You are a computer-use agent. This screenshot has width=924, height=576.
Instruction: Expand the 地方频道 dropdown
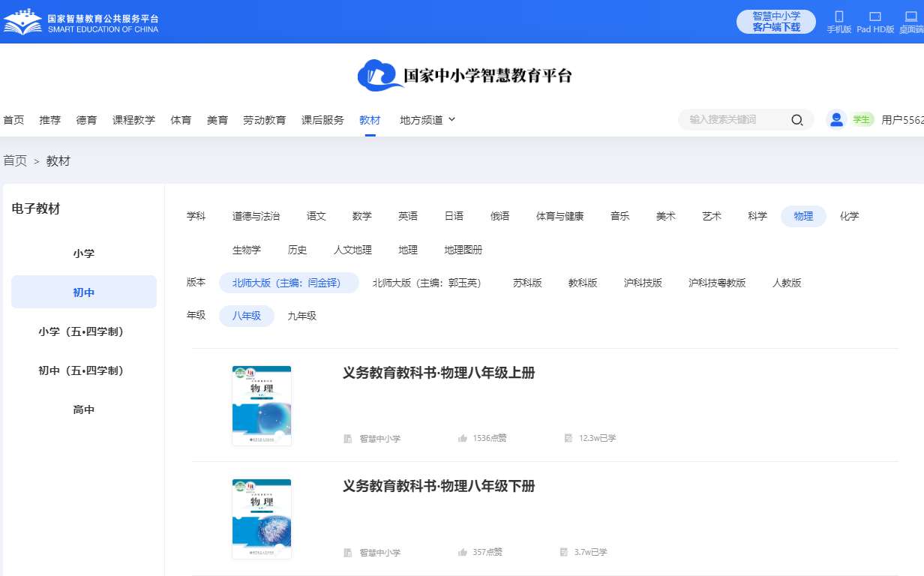pos(427,120)
